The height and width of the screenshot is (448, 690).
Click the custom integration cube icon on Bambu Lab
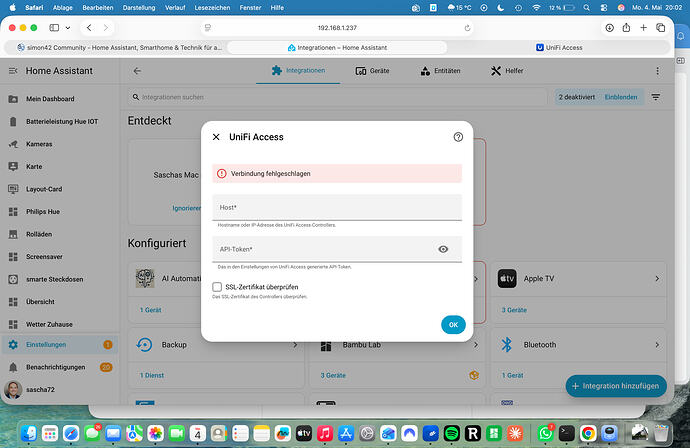coord(474,375)
